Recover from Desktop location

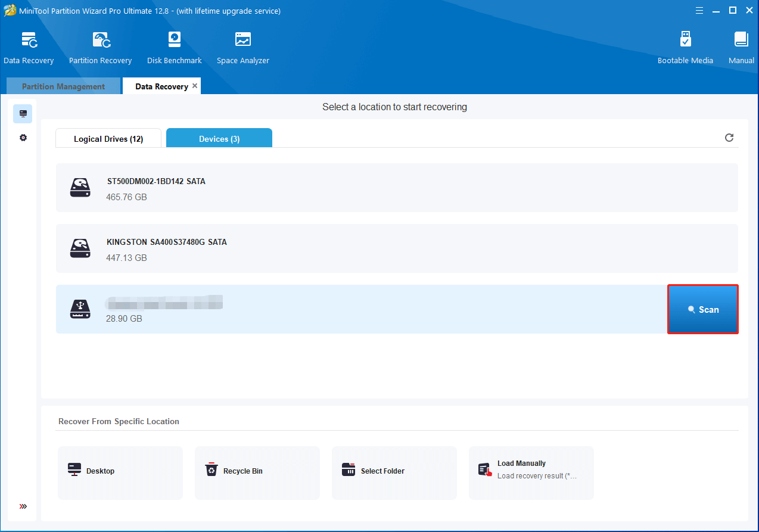(120, 473)
